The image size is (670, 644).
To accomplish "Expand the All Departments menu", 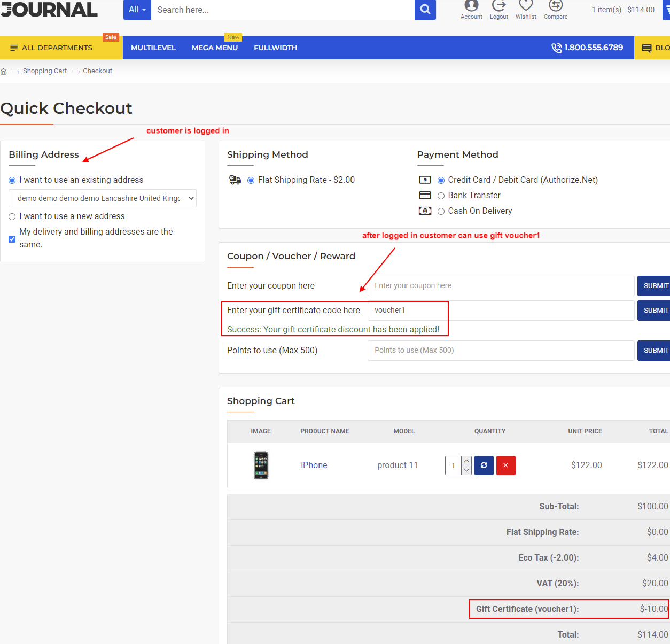I will [x=52, y=48].
